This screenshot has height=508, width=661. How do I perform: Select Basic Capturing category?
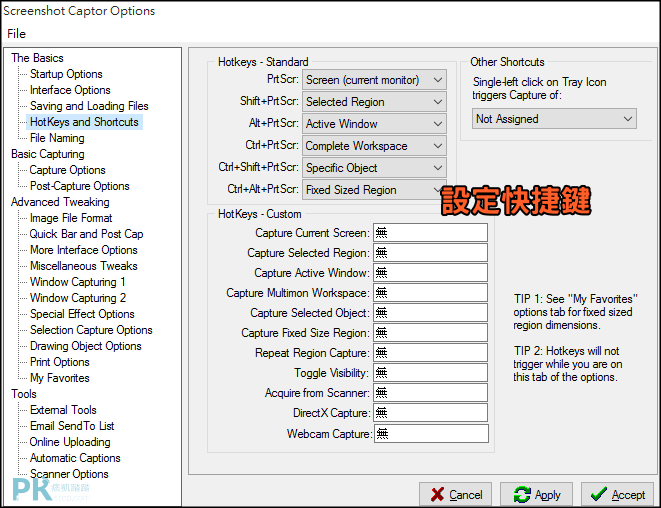48,154
